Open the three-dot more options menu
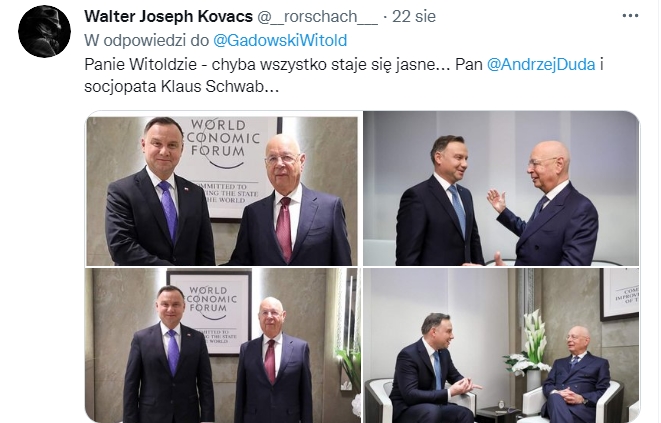The image size is (661, 423). tap(630, 16)
